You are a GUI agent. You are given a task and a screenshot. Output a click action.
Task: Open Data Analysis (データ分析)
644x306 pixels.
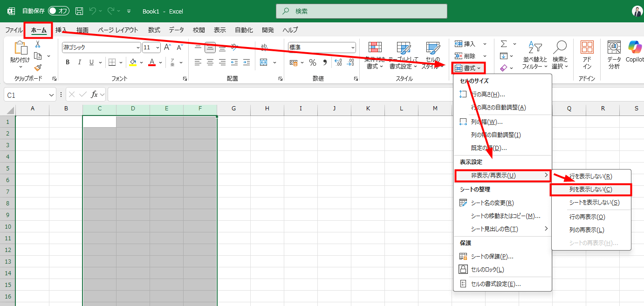point(614,55)
